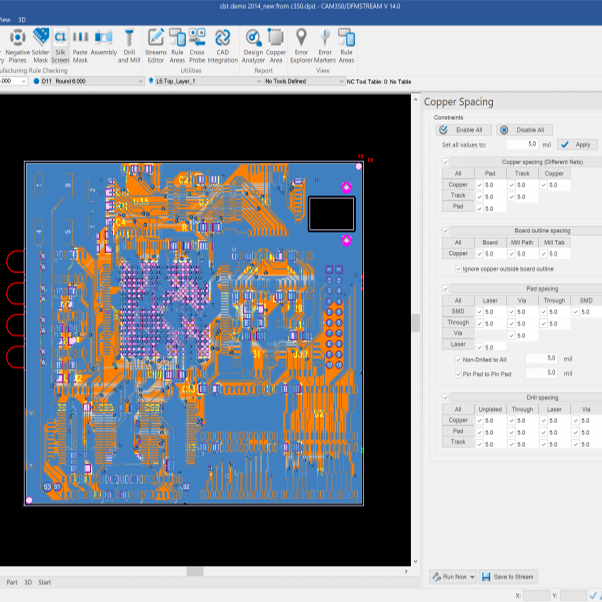
Task: Click the Mill Path column header
Action: point(522,242)
